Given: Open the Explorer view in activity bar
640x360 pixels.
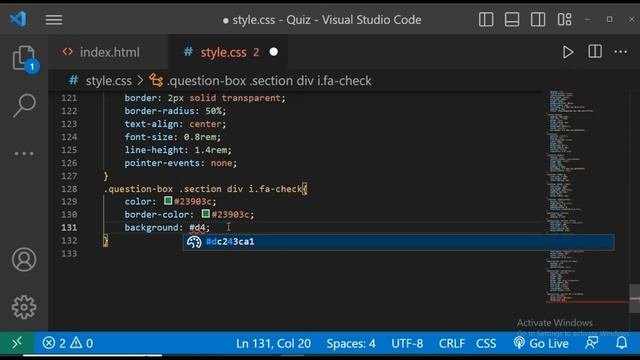Looking at the screenshot, I should coord(24,58).
